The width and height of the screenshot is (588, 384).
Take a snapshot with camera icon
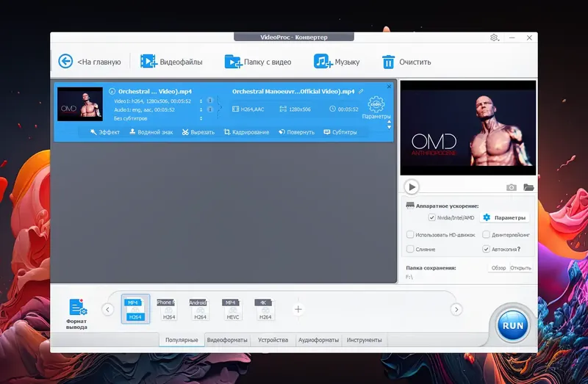[x=511, y=187]
